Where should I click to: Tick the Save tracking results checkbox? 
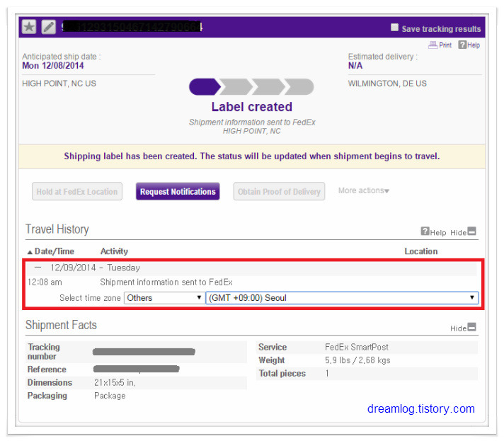(x=394, y=28)
